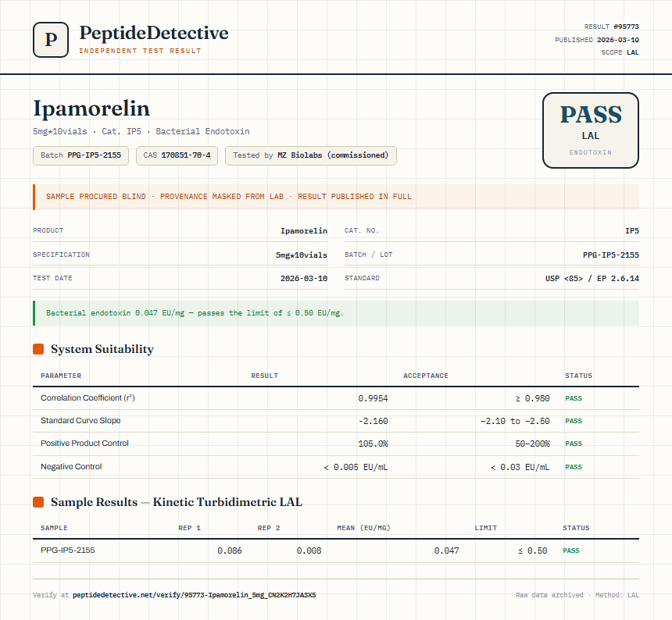672x620 pixels.
Task: Click the result < 0.005 EU/mL
Action: pyautogui.click(x=356, y=467)
